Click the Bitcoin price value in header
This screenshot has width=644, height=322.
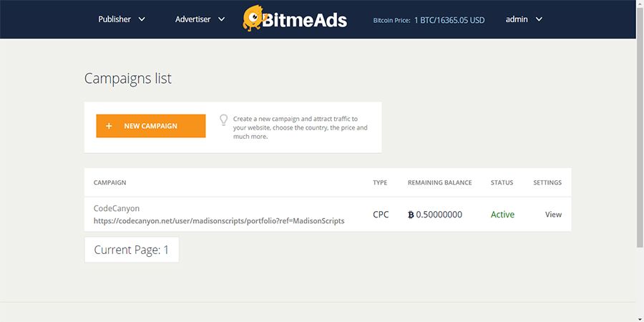pyautogui.click(x=449, y=20)
